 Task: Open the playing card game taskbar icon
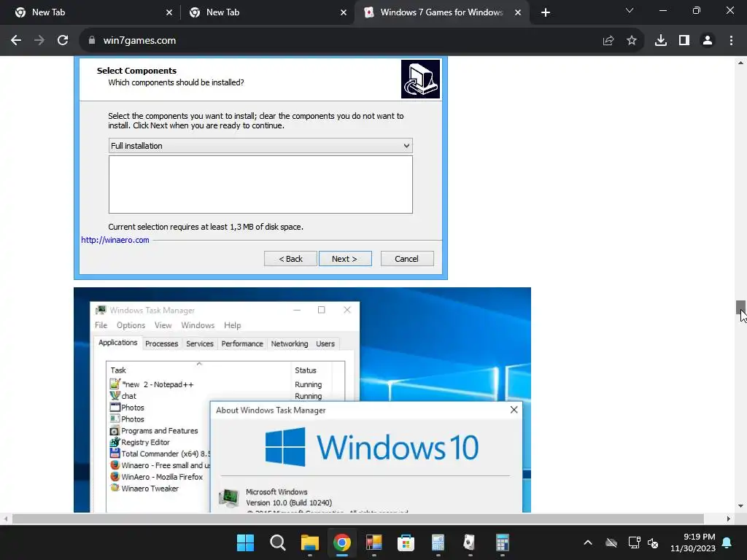point(470,542)
